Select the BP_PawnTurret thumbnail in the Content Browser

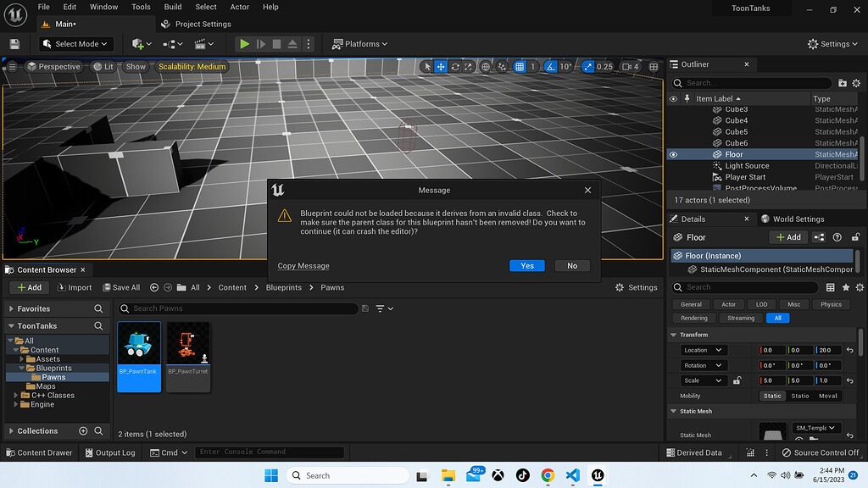[187, 342]
